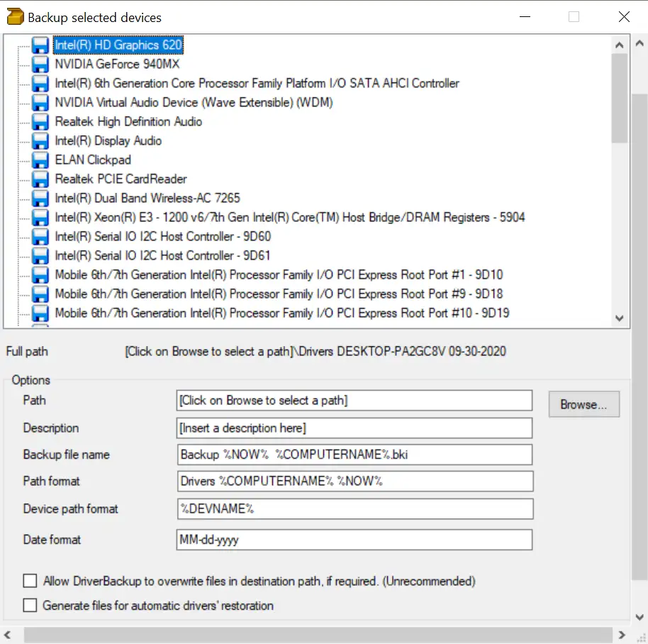Select Intel(R) Dual Band Wireless-AC 7265
Image resolution: width=648 pixels, height=644 pixels.
pyautogui.click(x=147, y=199)
